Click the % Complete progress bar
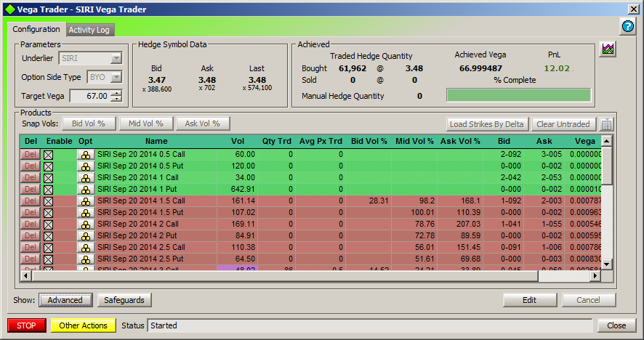This screenshot has width=644, height=340. point(519,95)
